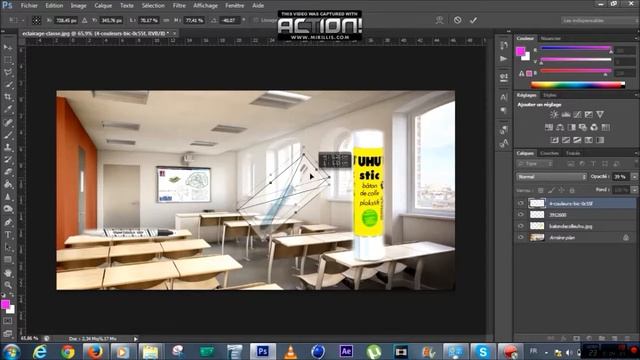Viewport: 640px width, 360px height.
Task: Toggle lock all for the layer
Action: 572,190
